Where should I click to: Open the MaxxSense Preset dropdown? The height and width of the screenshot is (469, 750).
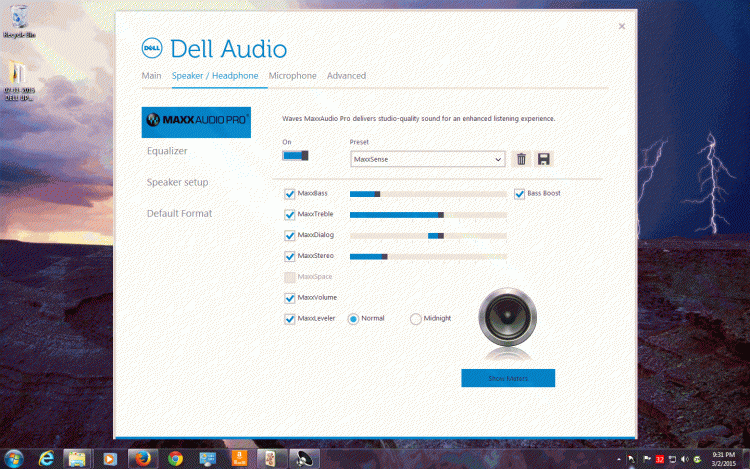coord(428,159)
